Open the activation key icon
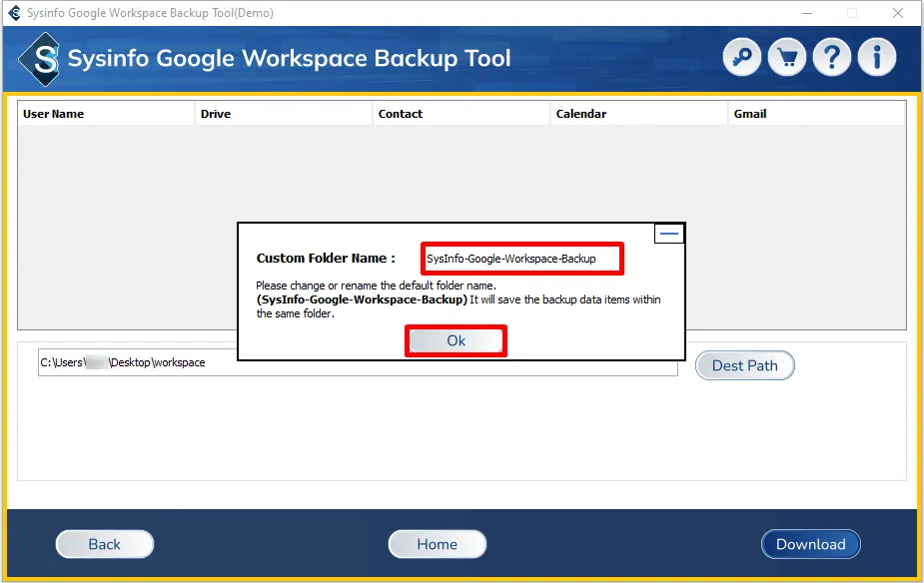Image resolution: width=924 pixels, height=583 pixels. click(x=742, y=57)
